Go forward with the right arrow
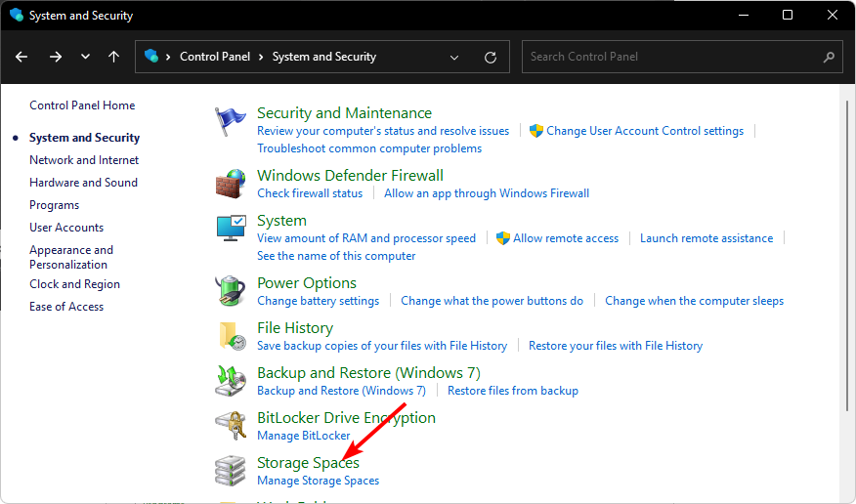 pos(55,57)
